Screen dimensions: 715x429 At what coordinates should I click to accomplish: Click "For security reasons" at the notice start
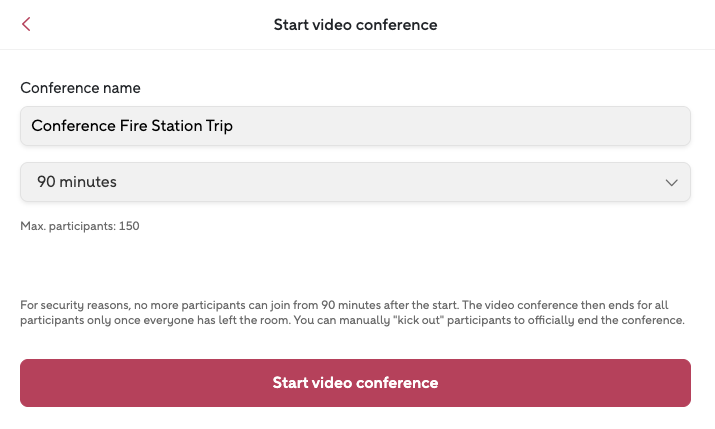coord(65,305)
